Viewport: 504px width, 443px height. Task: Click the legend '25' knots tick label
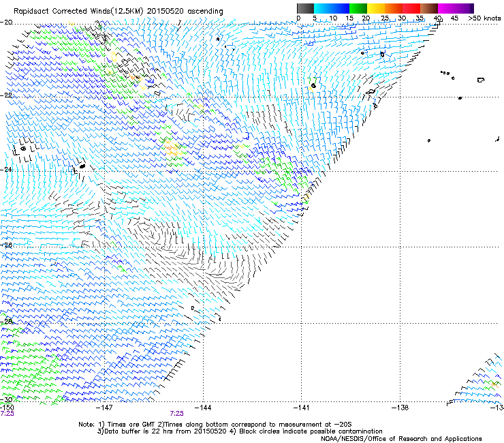[385, 18]
